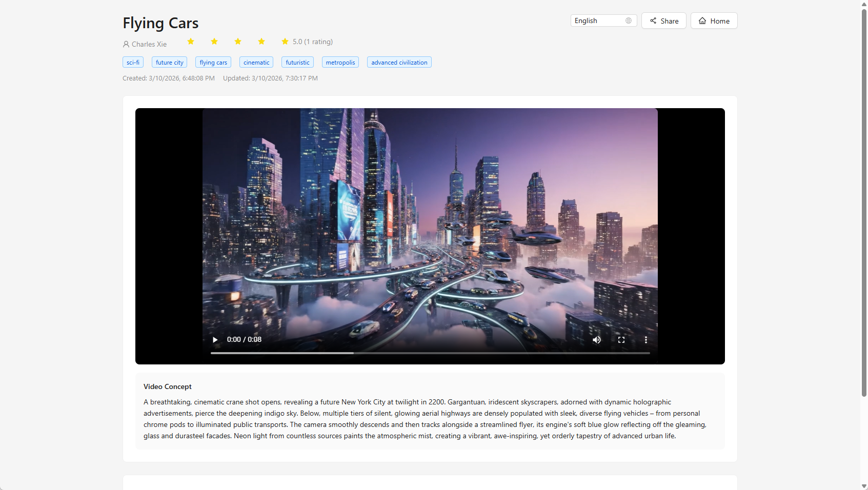Rate the video three stars
The width and height of the screenshot is (868, 490).
tap(238, 42)
